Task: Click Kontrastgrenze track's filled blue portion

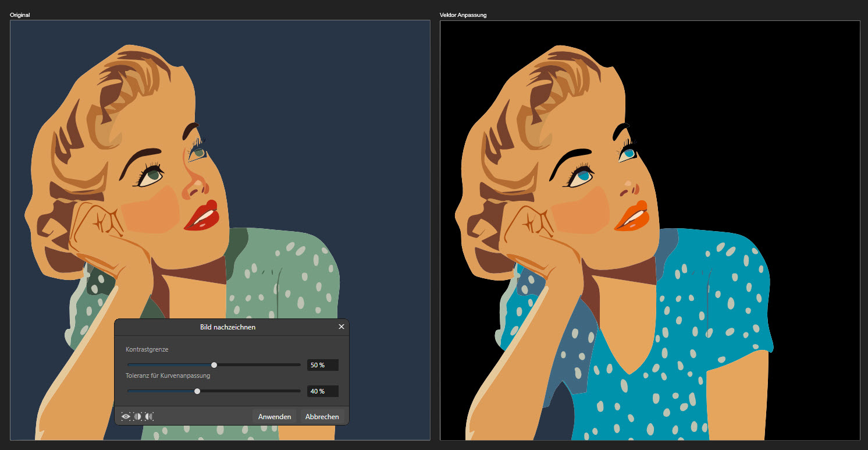Action: pyautogui.click(x=169, y=365)
